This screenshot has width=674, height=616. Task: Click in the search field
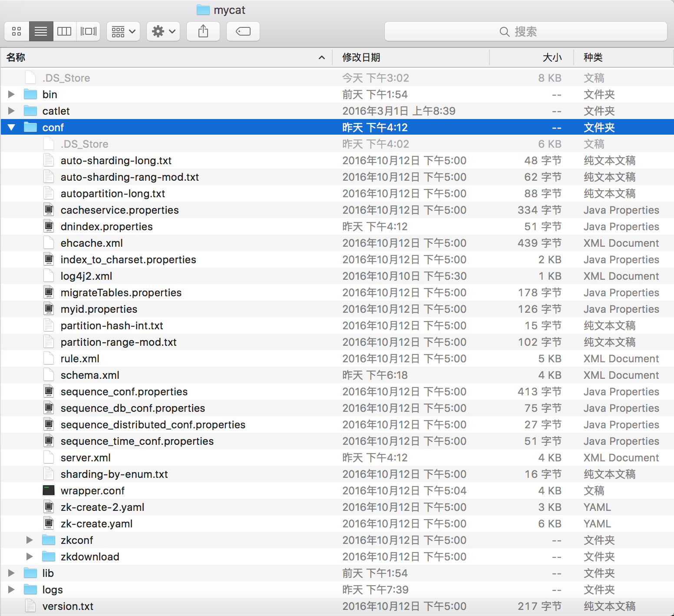tap(525, 31)
